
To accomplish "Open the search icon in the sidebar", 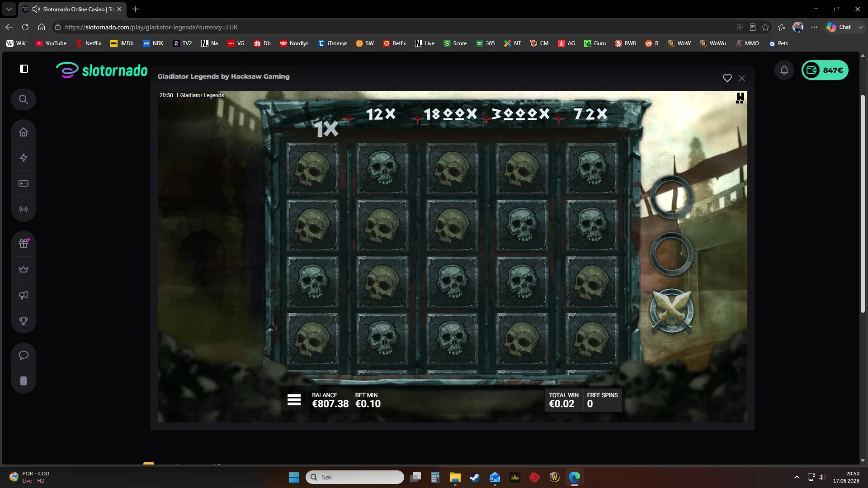I will click(24, 99).
